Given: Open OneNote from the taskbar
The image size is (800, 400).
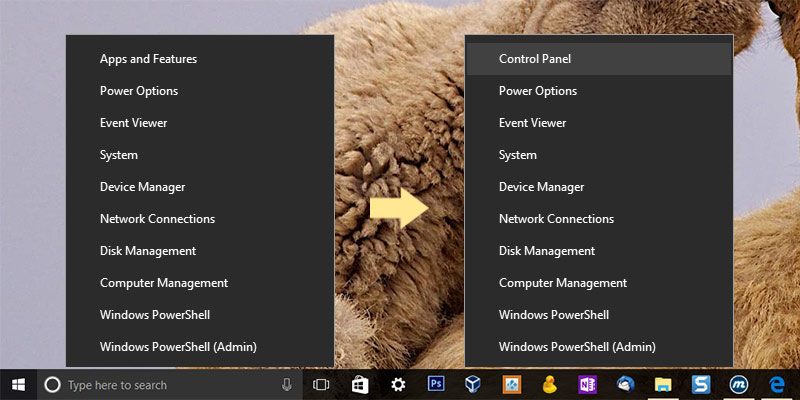Looking at the screenshot, I should pyautogui.click(x=587, y=385).
